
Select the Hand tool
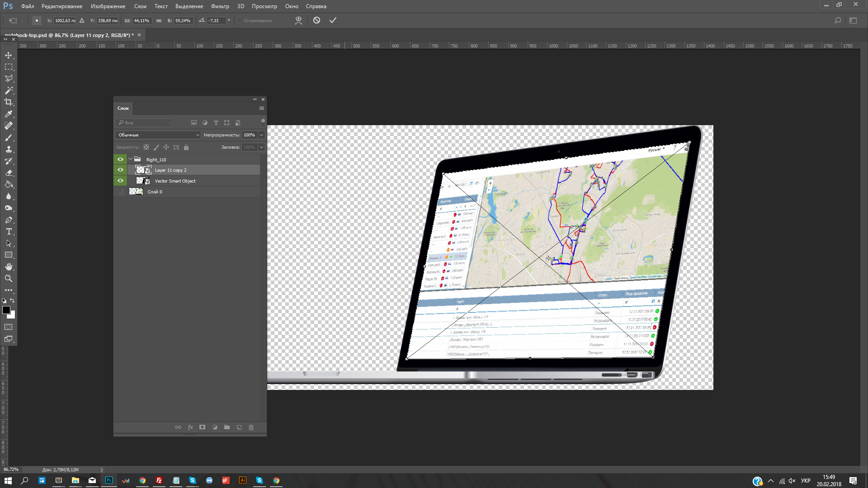click(x=9, y=267)
